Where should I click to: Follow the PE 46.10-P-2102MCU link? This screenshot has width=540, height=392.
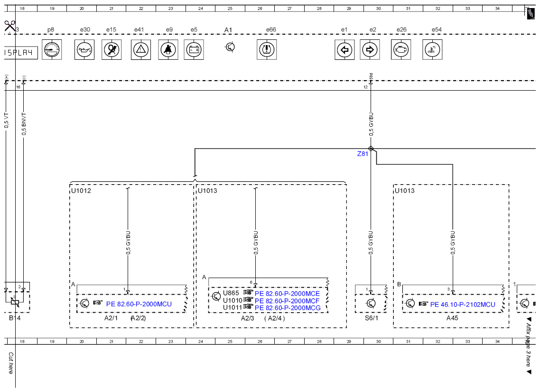463,305
